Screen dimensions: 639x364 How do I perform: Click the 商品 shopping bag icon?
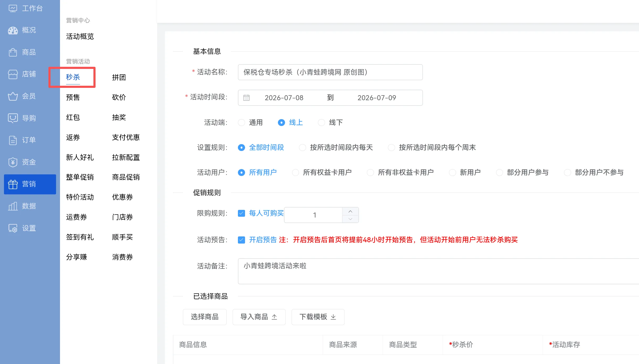click(x=13, y=52)
